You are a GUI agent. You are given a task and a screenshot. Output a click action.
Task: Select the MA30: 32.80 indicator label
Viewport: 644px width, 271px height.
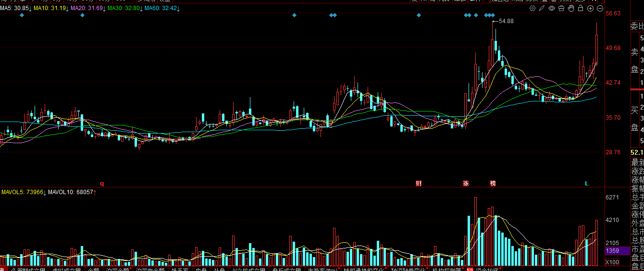pos(125,9)
